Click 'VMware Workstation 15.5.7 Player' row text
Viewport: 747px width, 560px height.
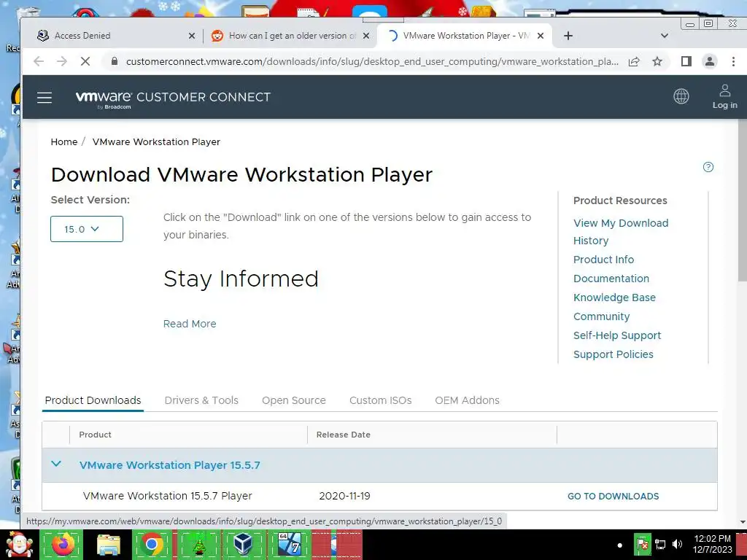pos(168,496)
